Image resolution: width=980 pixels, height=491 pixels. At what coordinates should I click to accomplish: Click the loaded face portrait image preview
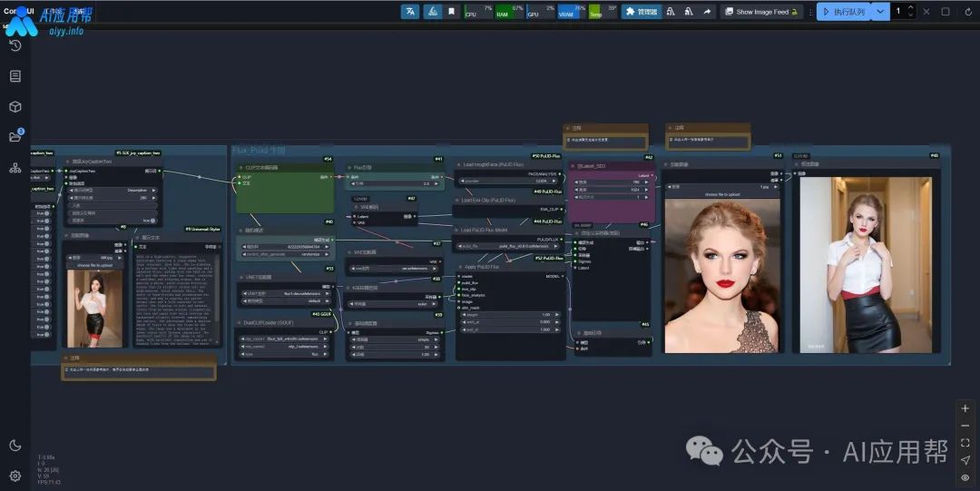pos(722,276)
